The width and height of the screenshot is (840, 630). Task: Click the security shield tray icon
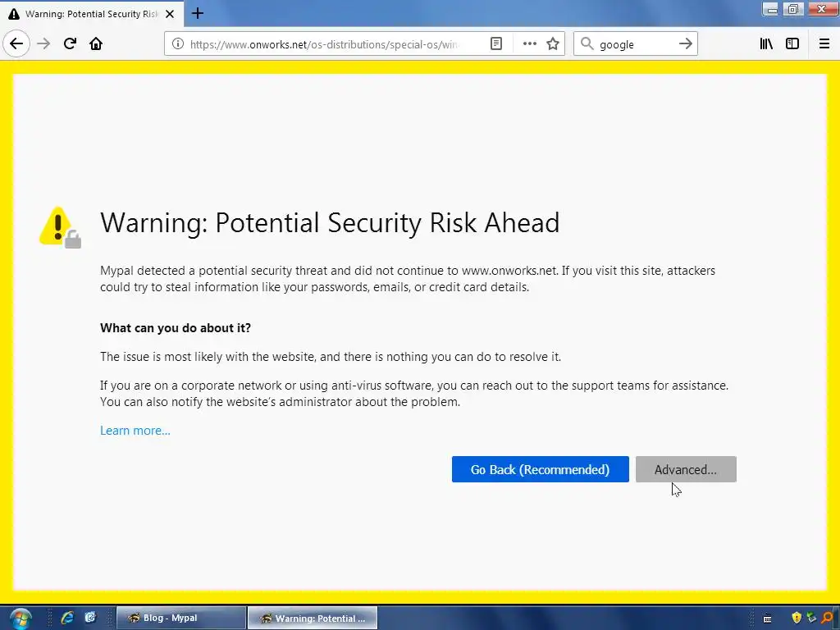click(797, 618)
